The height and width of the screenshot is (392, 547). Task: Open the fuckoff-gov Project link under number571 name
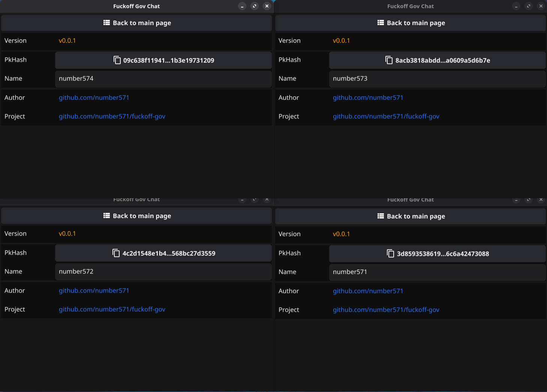386,310
